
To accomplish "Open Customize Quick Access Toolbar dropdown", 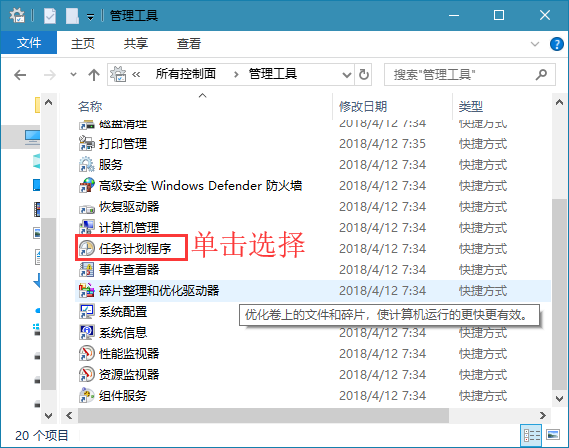I will (90, 17).
